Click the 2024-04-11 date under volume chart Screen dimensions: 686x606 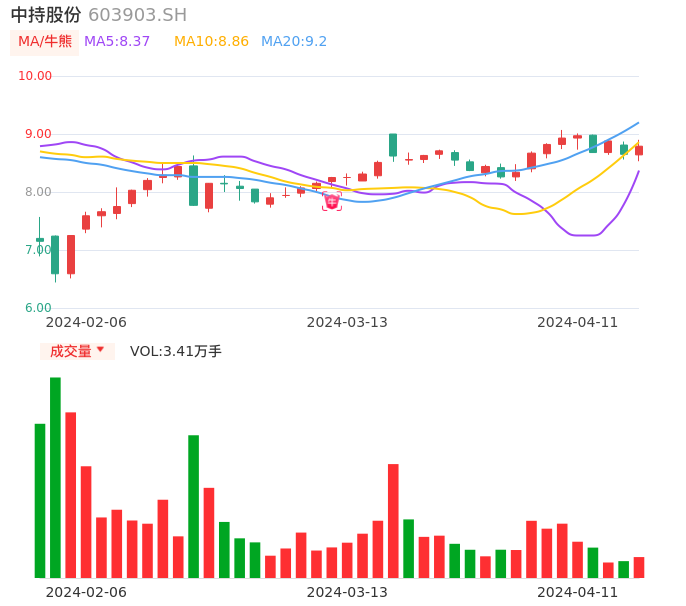(x=578, y=592)
